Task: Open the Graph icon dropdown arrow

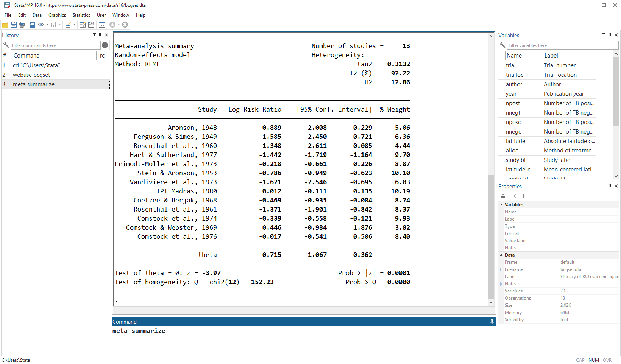Action: click(60, 25)
